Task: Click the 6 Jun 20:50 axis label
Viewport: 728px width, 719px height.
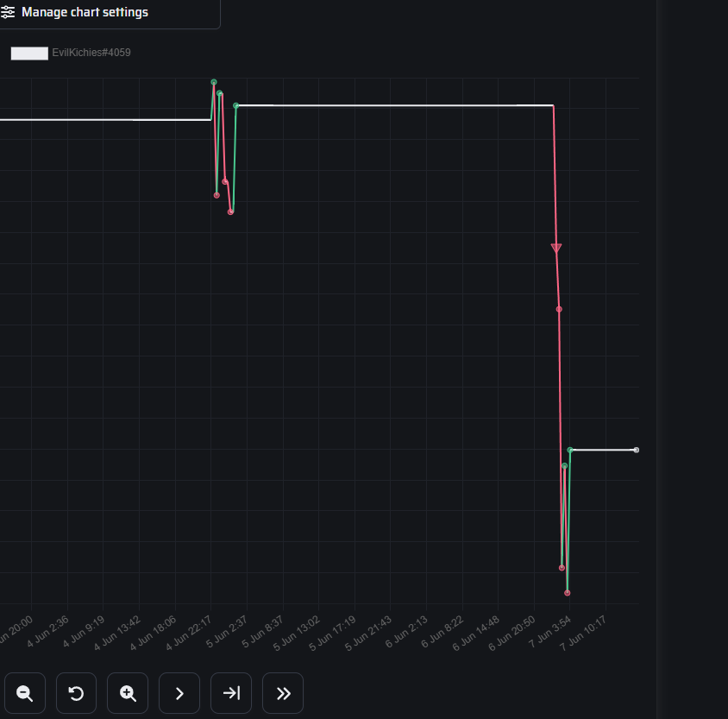Action: tap(512, 633)
